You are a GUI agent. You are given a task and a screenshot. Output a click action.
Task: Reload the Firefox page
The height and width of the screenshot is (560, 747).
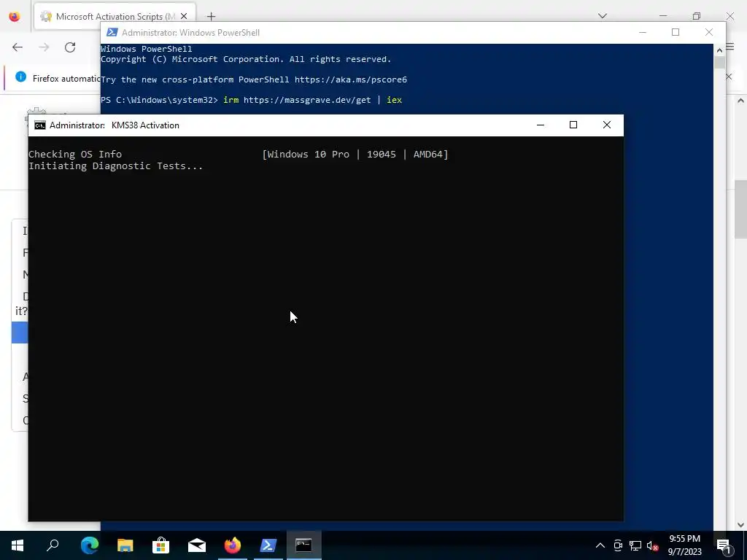tap(70, 47)
